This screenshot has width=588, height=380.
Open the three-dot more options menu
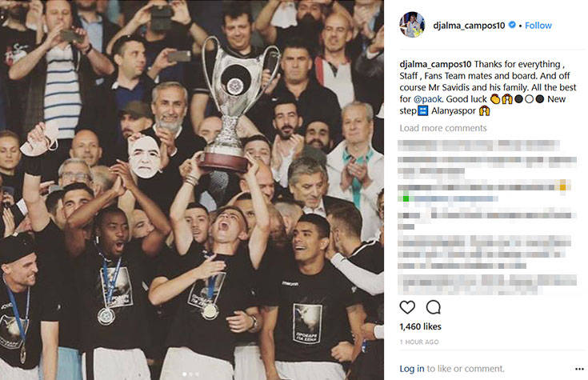(579, 369)
